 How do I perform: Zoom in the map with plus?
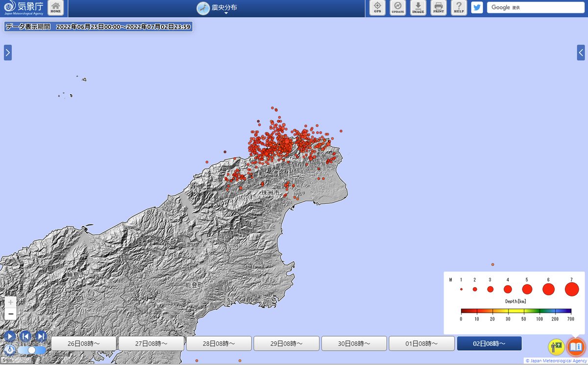10,302
